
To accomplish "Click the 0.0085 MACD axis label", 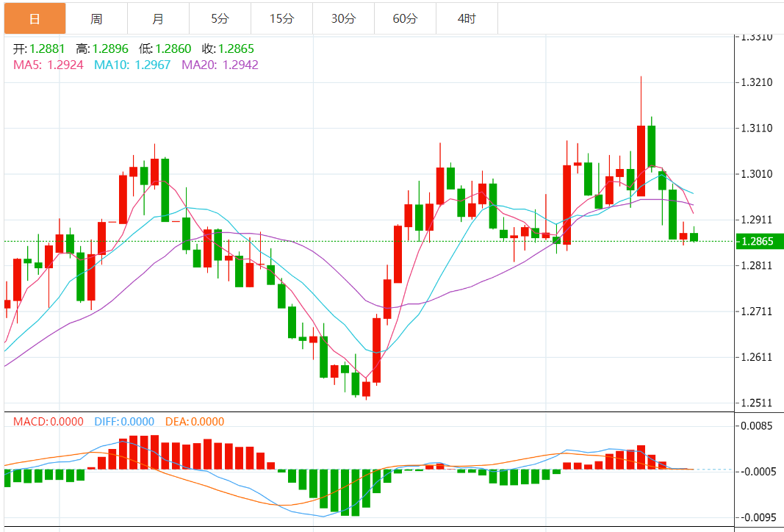I will (758, 426).
